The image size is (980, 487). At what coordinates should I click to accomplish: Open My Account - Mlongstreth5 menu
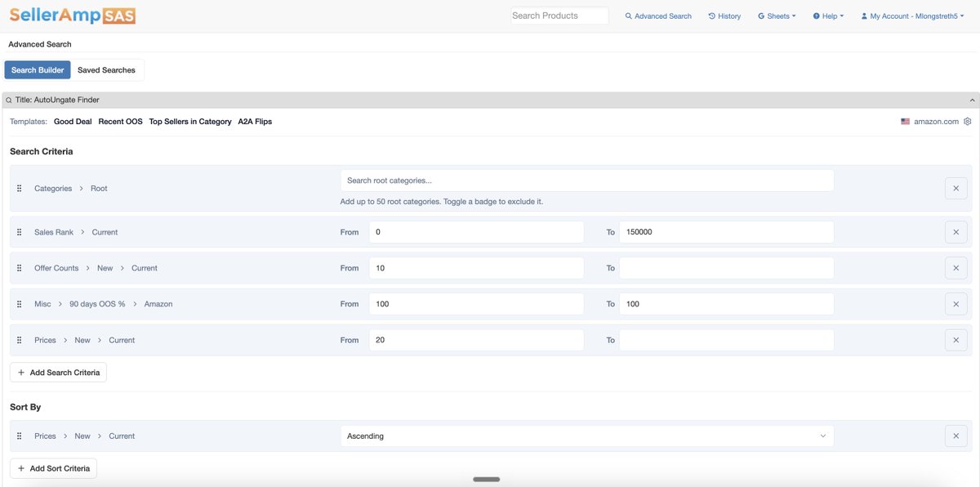[x=912, y=16]
